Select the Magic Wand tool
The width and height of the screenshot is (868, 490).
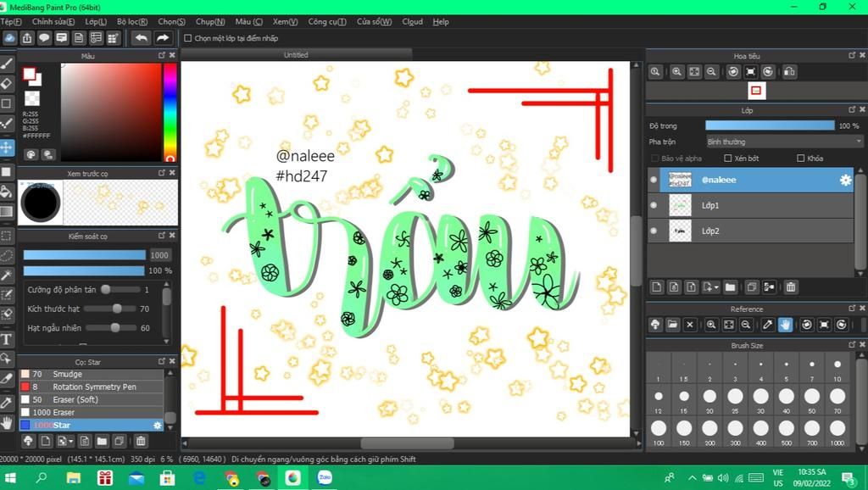point(7,276)
